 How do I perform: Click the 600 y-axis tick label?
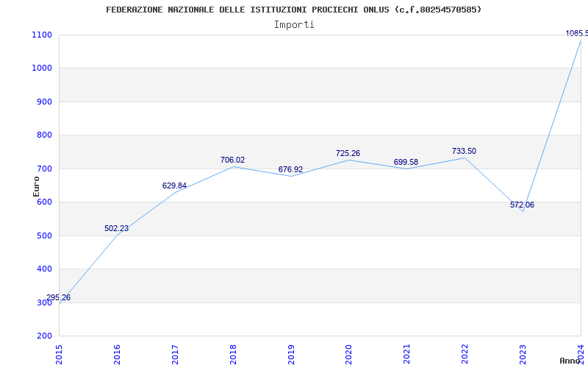[x=44, y=202]
